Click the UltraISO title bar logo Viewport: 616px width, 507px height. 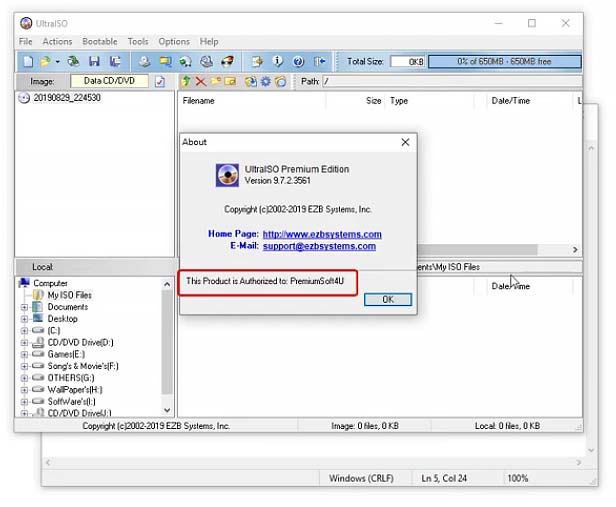[26, 24]
